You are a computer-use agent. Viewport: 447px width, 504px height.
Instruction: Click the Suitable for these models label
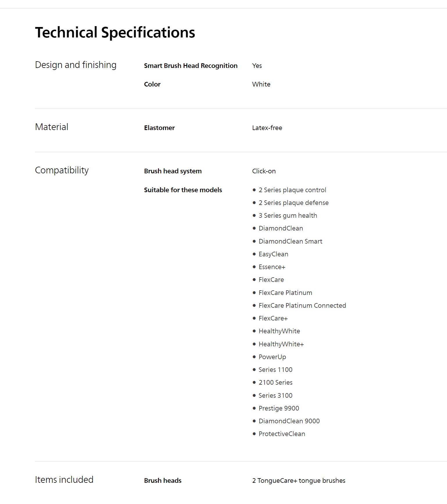tap(183, 190)
